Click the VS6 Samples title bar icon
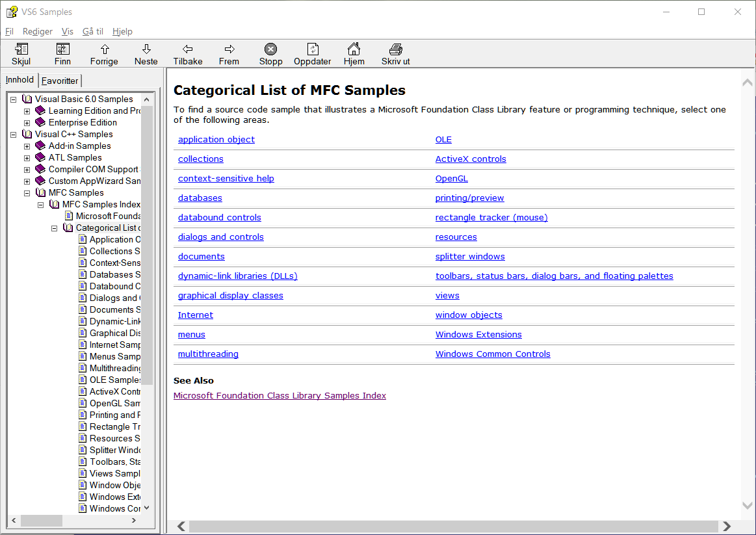Image resolution: width=756 pixels, height=535 pixels. click(12, 12)
